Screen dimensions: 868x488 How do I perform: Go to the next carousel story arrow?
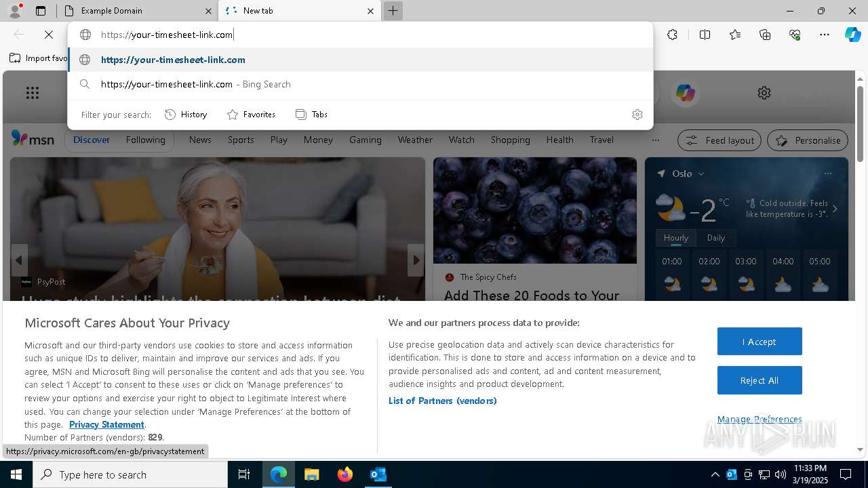[416, 260]
